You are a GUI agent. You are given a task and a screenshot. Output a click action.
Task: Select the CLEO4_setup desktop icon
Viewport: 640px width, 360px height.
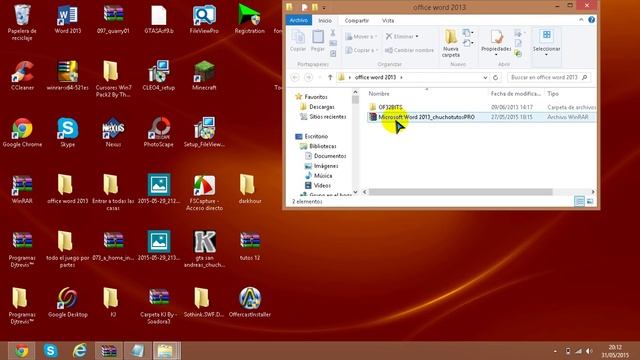[158, 76]
